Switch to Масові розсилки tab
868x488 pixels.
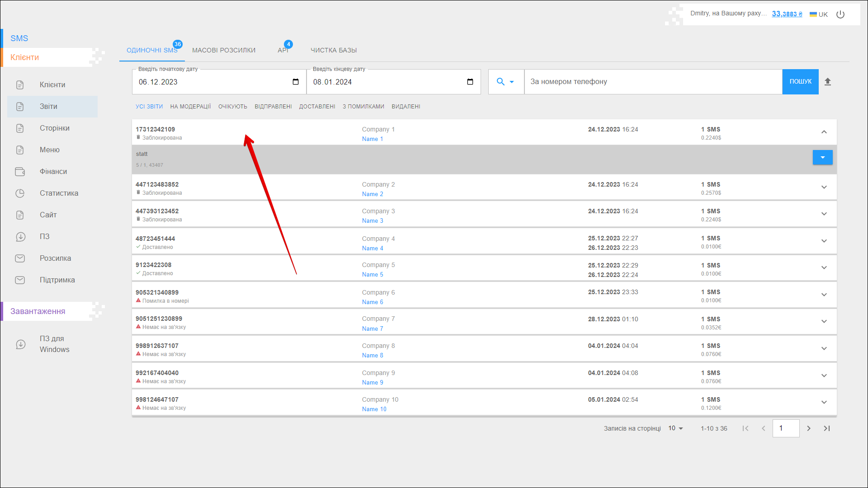224,50
